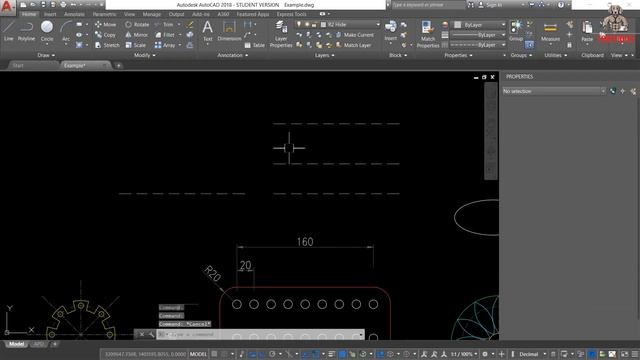Viewport: 640px width, 360px height.
Task: Select the Line tool
Action: coord(9,31)
